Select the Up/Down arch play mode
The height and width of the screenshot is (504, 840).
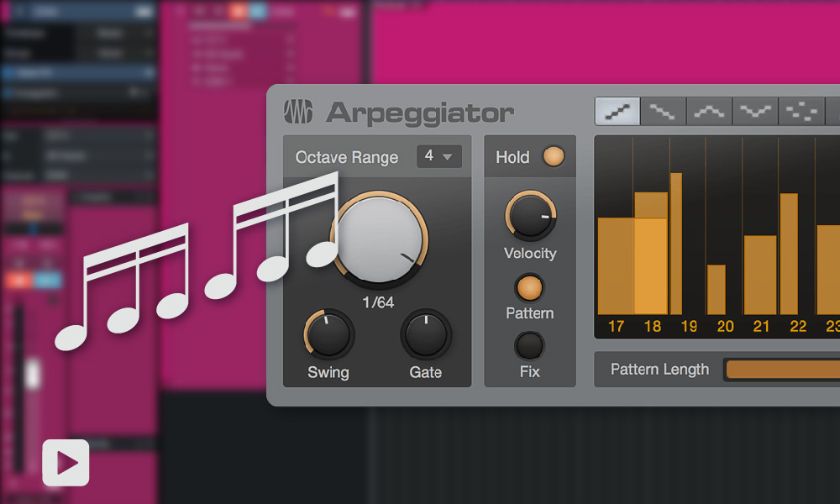click(x=710, y=112)
